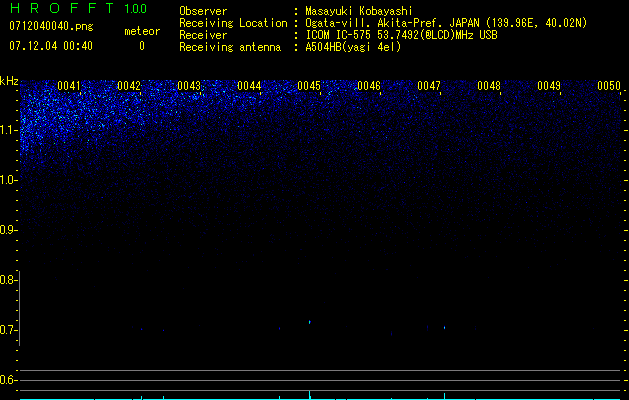This screenshot has width=629, height=400.
Task: Click time marker 0050
Action: tap(609, 85)
